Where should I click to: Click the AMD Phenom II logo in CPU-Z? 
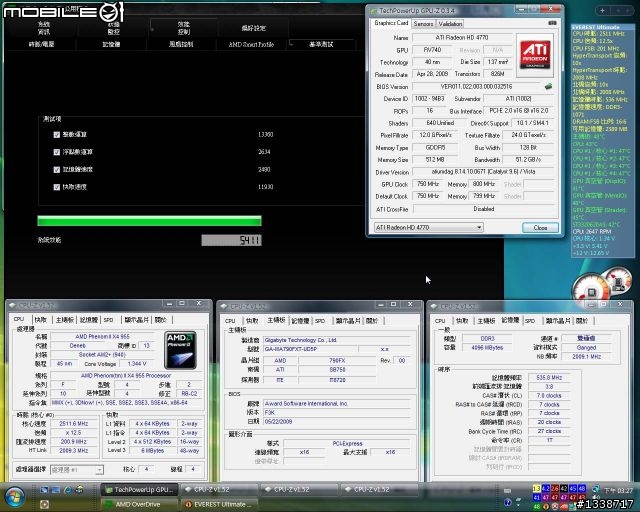(x=180, y=350)
